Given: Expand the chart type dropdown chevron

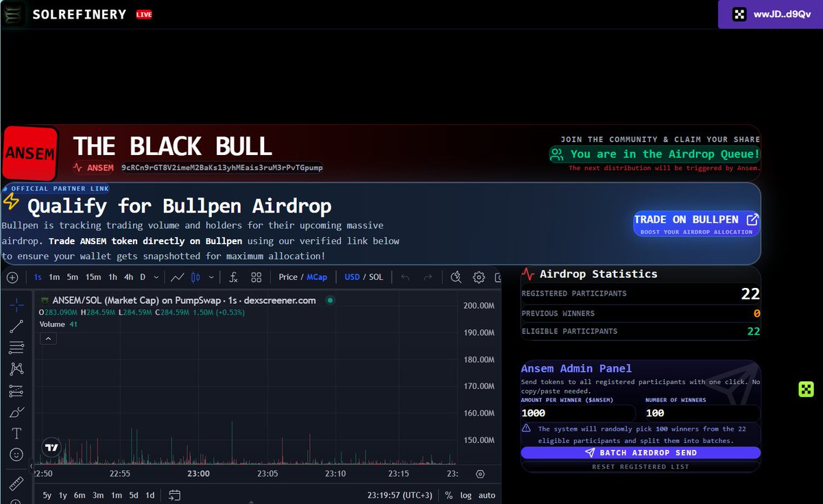Looking at the screenshot, I should point(211,277).
